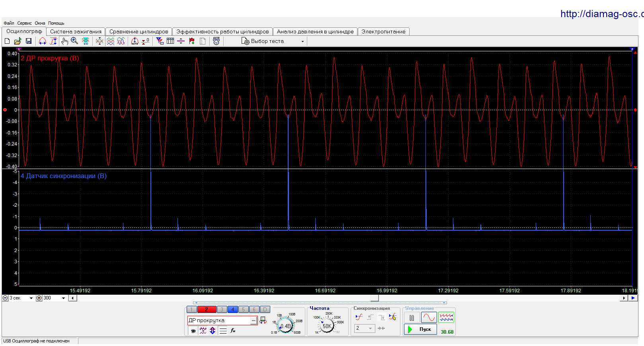This screenshot has width=644, height=346.
Task: Save the oscillogram with the floppy disk icon
Action: tap(29, 41)
